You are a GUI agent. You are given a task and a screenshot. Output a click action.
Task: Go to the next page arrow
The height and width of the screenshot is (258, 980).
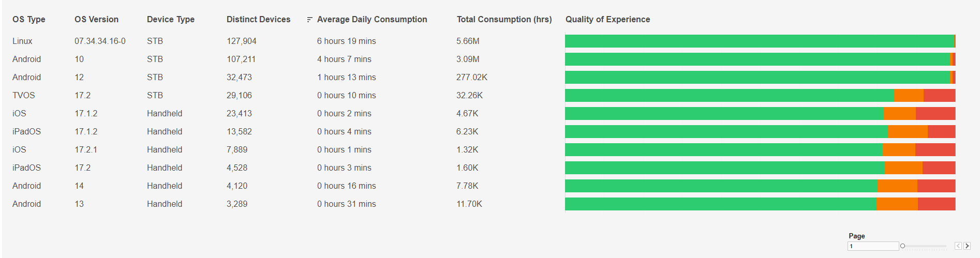pyautogui.click(x=967, y=246)
